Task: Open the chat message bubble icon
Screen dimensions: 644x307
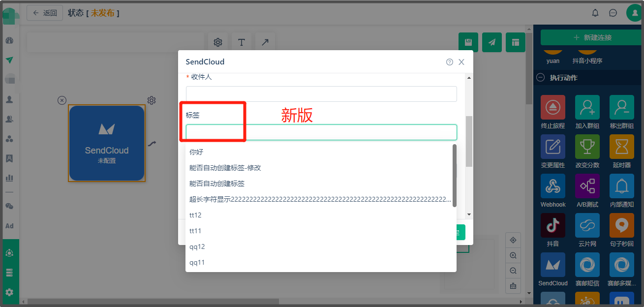Action: 613,13
